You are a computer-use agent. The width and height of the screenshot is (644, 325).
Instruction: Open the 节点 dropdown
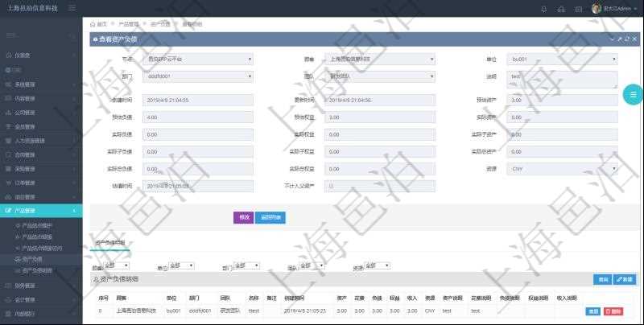pos(198,59)
